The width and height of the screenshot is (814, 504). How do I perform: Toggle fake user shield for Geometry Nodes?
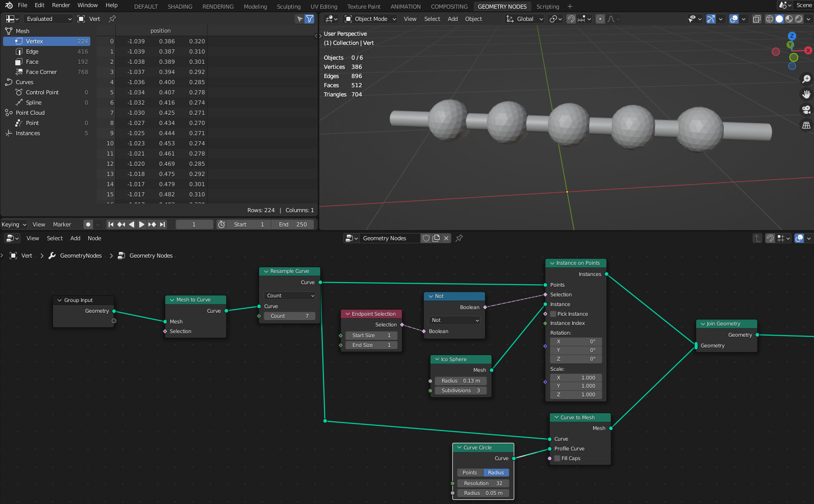click(426, 238)
